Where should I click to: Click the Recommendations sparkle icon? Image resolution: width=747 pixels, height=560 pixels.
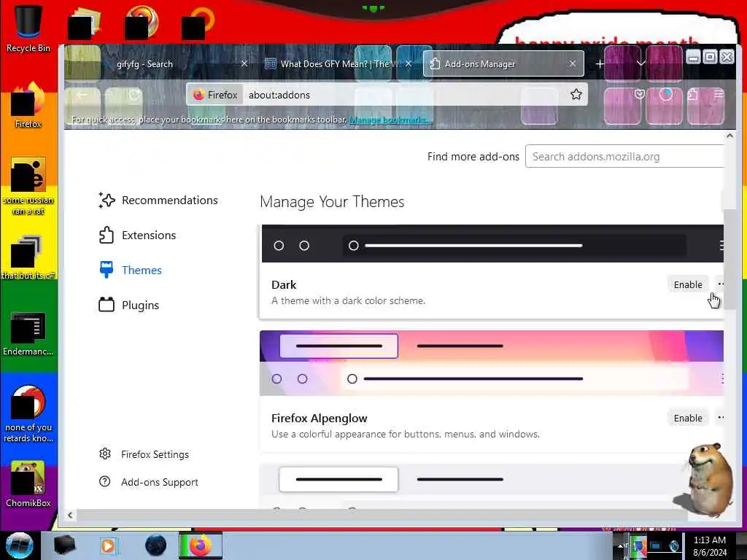[107, 201]
